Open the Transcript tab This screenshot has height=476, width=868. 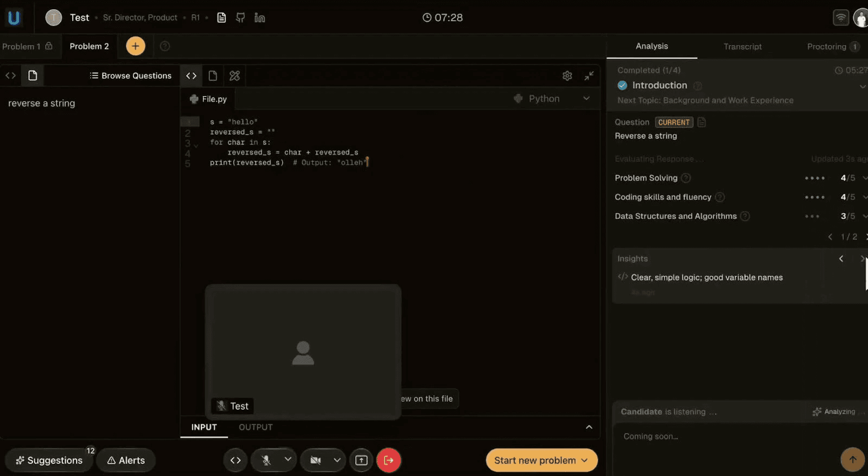coord(742,47)
